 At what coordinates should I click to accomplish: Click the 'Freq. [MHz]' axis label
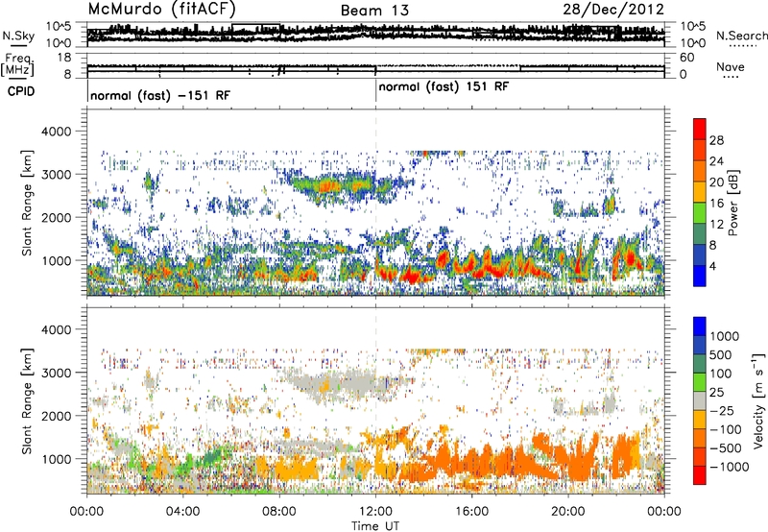pos(17,65)
